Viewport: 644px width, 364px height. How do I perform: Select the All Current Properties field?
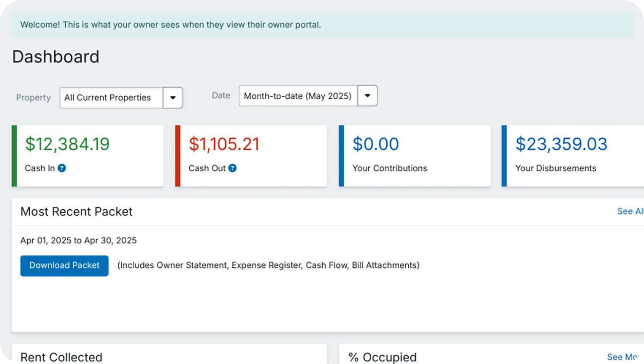click(111, 98)
